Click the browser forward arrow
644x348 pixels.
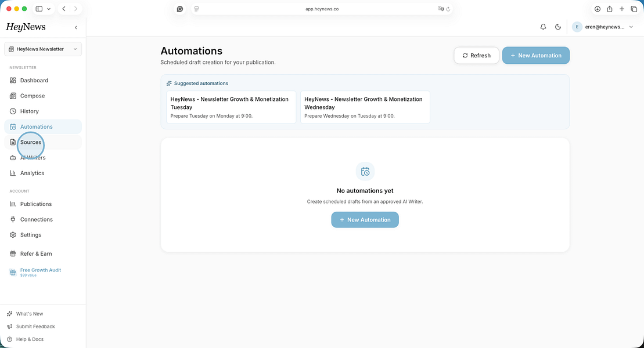click(x=75, y=9)
